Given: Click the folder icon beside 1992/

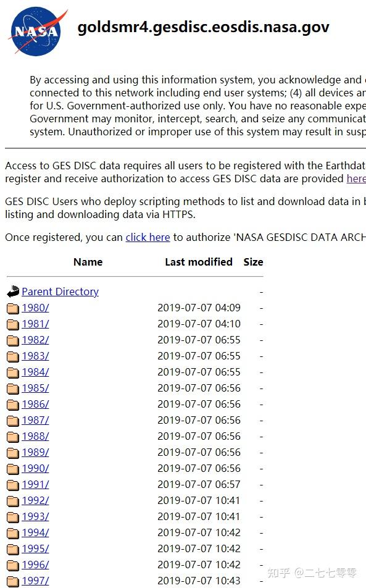Looking at the screenshot, I should pos(13,501).
